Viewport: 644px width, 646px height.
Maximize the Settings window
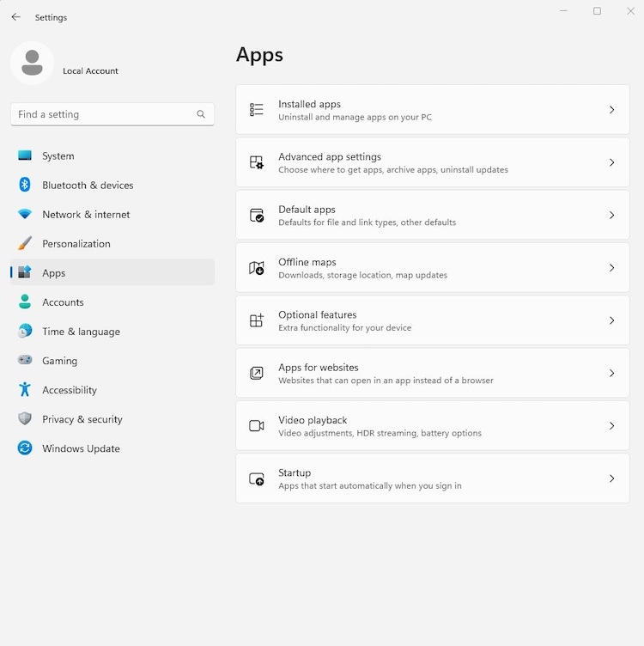click(597, 11)
